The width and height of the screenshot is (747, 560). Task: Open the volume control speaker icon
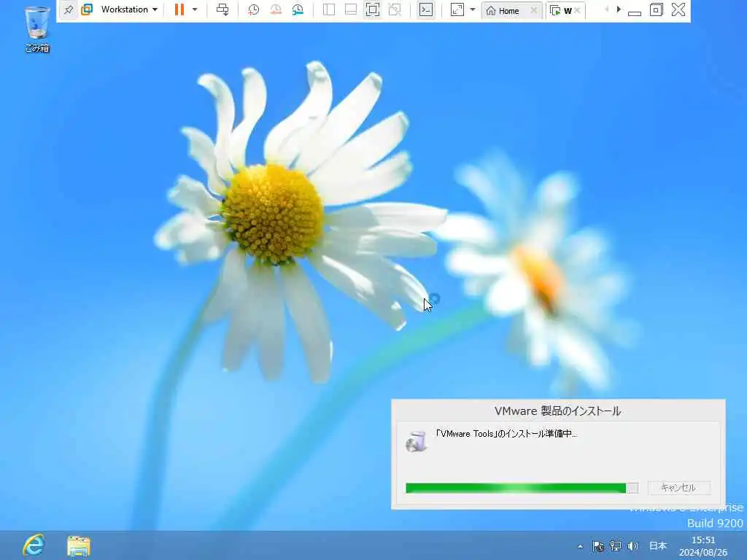pos(632,546)
